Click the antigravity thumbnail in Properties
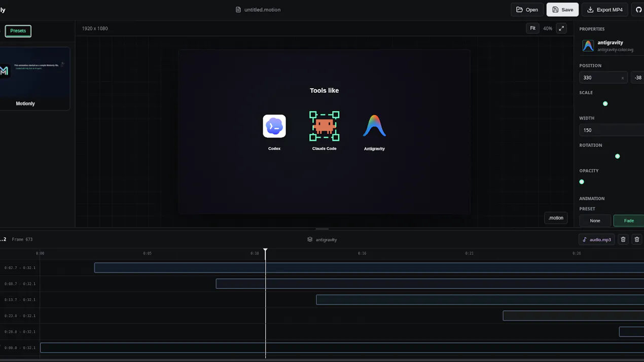Image resolution: width=644 pixels, height=362 pixels. (x=588, y=46)
